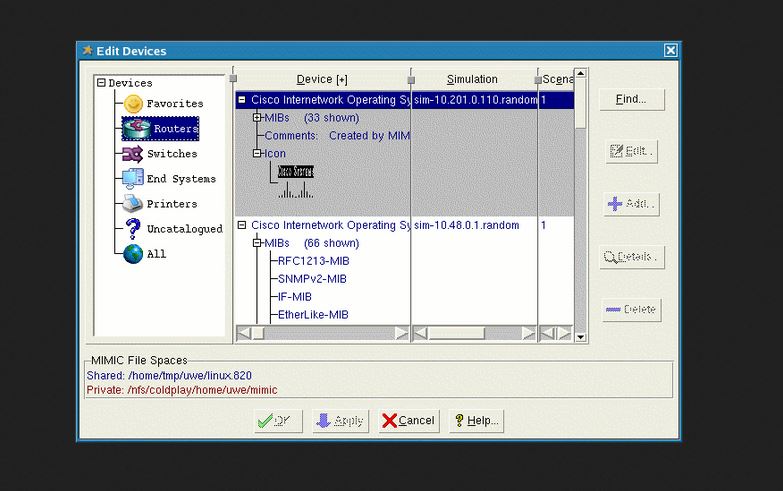
Task: Collapse the sim-10.201.0.110 device row
Action: pos(242,100)
